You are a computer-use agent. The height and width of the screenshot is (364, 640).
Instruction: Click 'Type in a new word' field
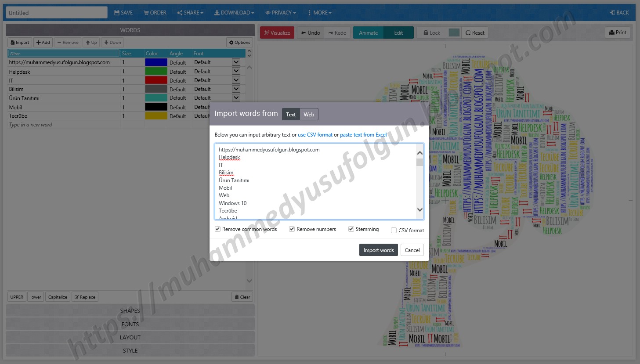click(64, 125)
